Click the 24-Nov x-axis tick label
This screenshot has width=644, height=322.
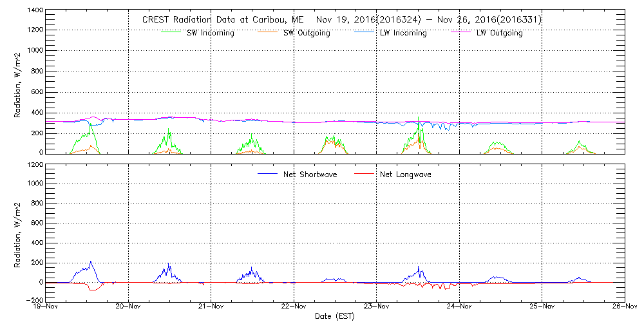(459, 307)
